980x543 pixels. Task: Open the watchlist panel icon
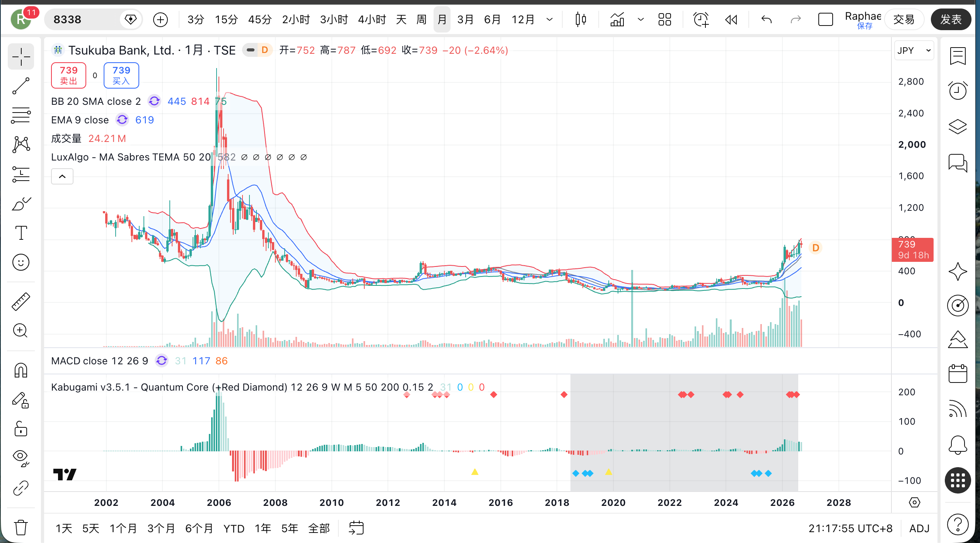coord(958,56)
